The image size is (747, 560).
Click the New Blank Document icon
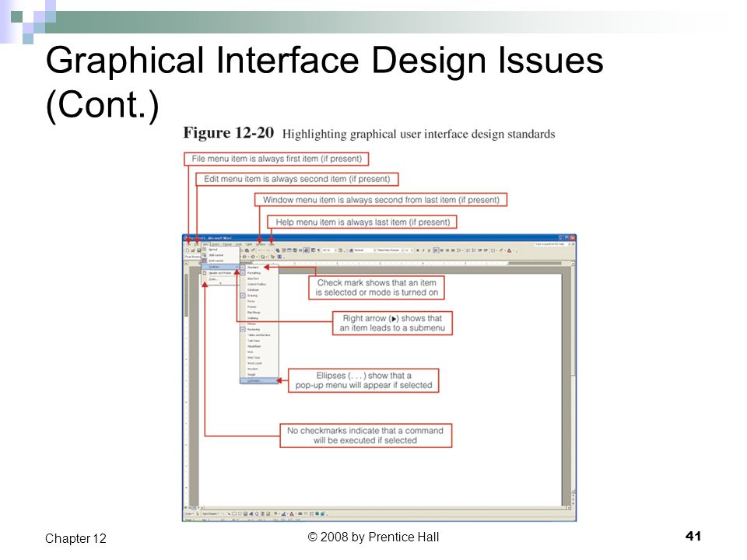click(188, 250)
